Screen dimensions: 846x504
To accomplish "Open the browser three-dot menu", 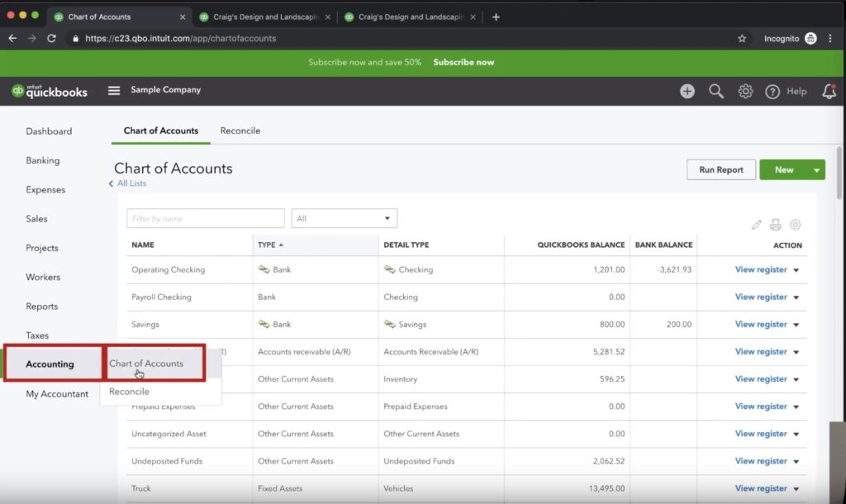I will click(x=830, y=38).
